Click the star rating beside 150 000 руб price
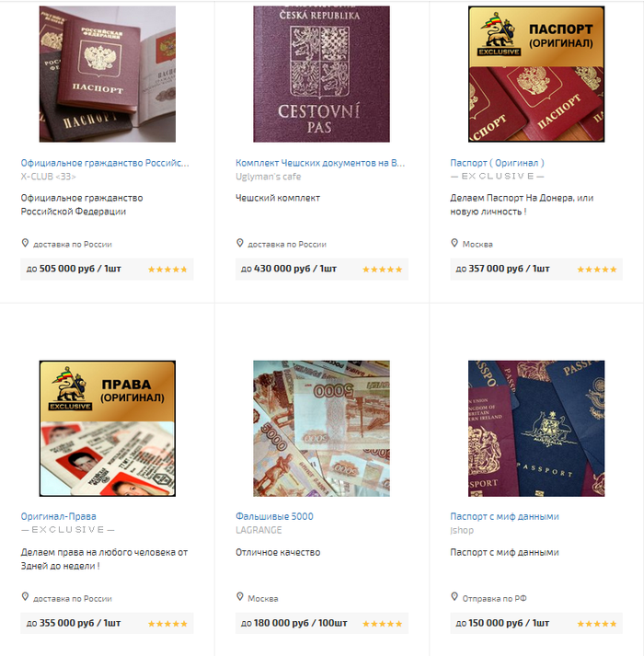This screenshot has height=656, width=644. tap(597, 624)
